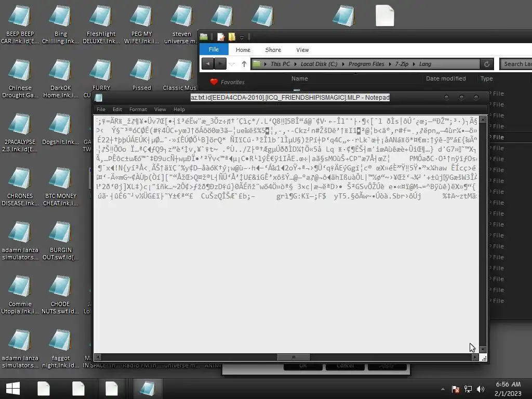Select PEG MY WIFE desktop icon
Image resolution: width=532 pixels, height=399 pixels.
tap(141, 24)
